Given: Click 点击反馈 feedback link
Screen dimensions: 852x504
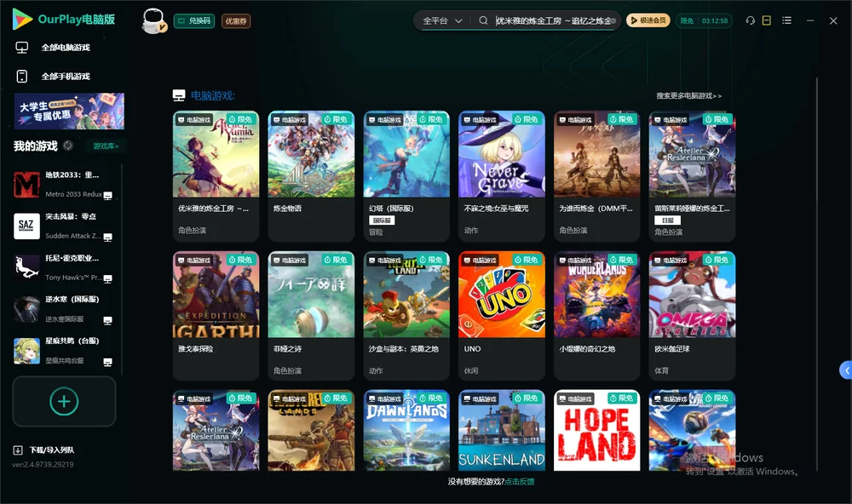Looking at the screenshot, I should click(520, 481).
